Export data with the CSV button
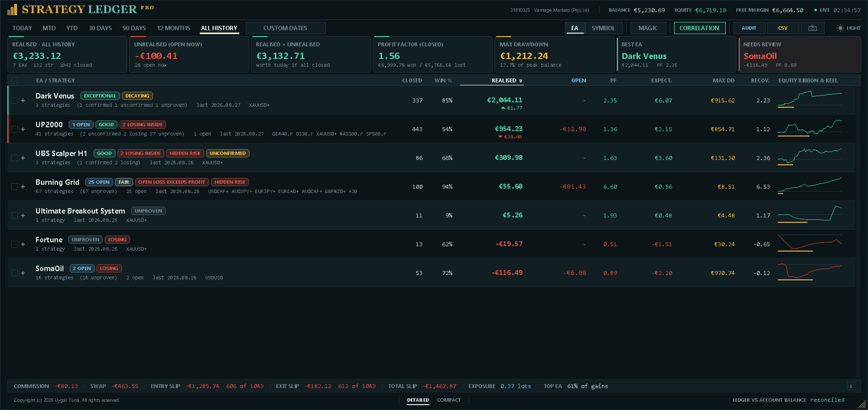The width and height of the screenshot is (868, 410). coord(783,28)
